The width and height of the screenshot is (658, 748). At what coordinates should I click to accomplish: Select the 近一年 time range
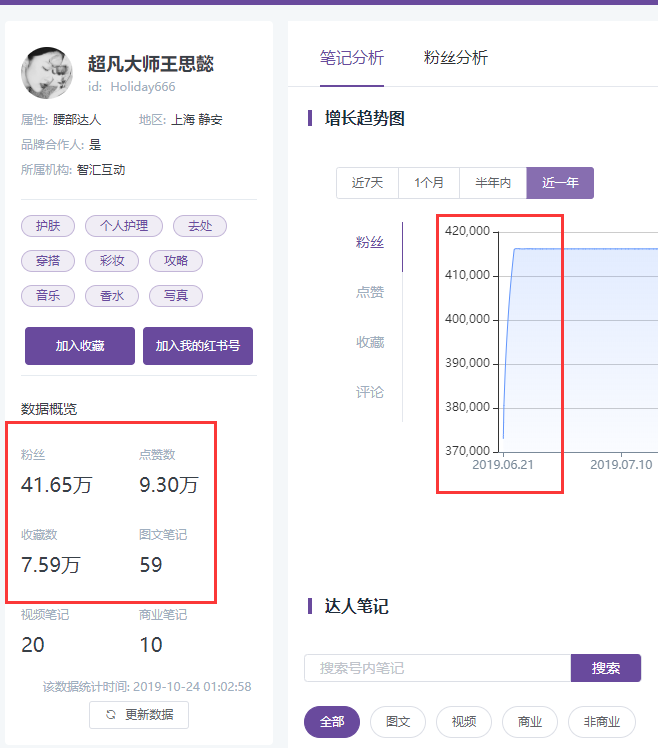tap(560, 183)
